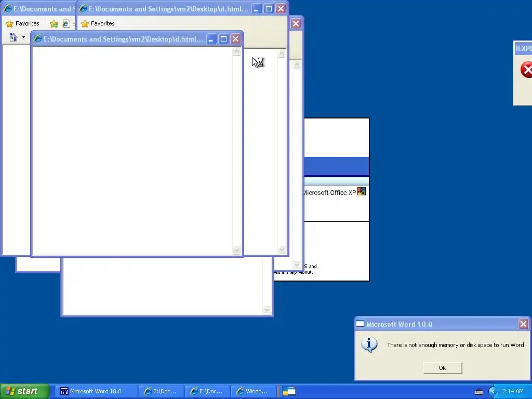Minimize the front d.html IE window
Screen dimensions: 532x399
[x=211, y=38]
